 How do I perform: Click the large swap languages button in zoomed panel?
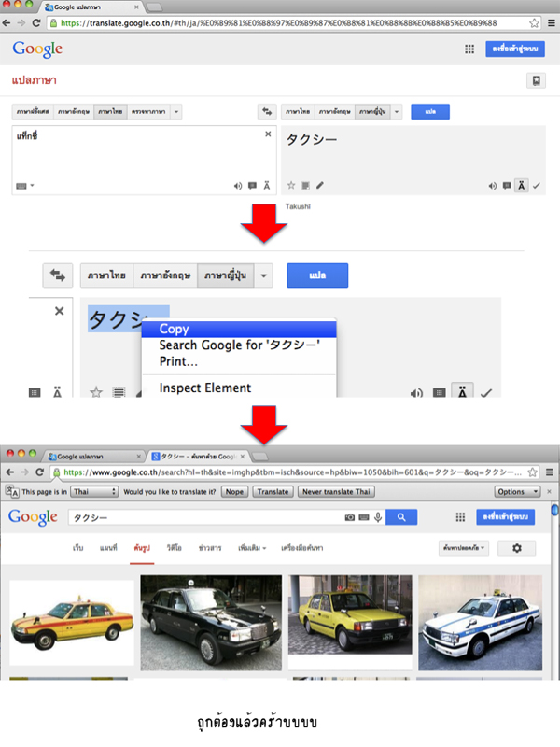58,275
